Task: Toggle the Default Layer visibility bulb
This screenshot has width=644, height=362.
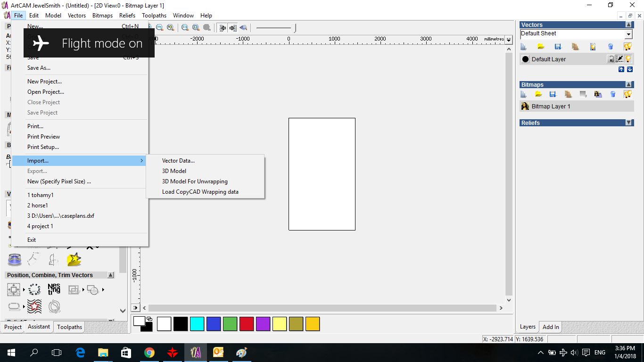Action: tap(628, 59)
